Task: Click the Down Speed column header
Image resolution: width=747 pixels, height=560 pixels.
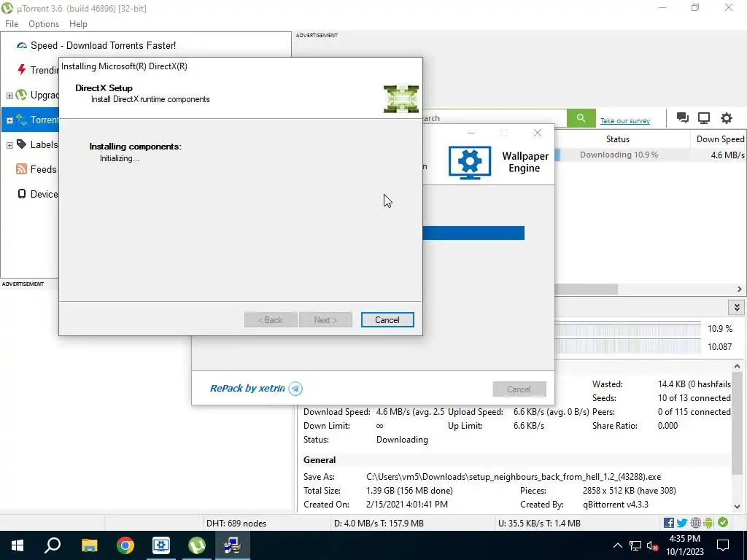Action: click(719, 139)
